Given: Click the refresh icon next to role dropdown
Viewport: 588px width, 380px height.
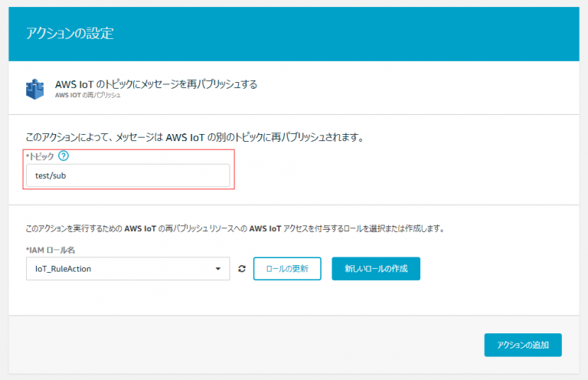Looking at the screenshot, I should (x=242, y=269).
